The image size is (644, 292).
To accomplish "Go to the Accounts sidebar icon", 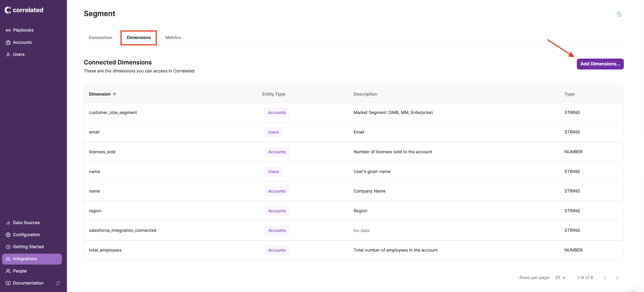I will pos(8,42).
